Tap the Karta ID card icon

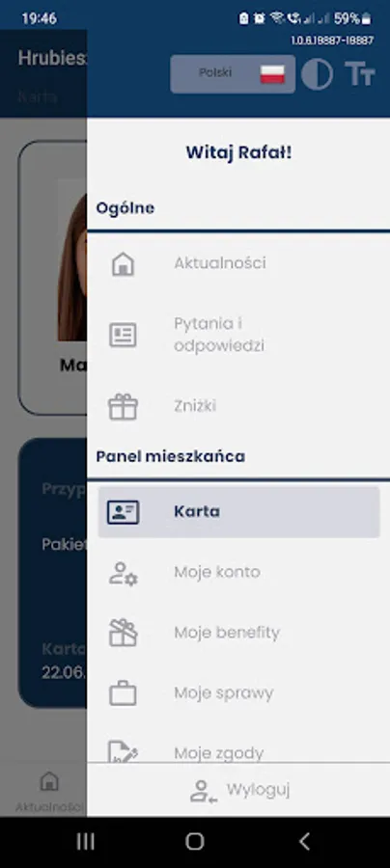[123, 512]
